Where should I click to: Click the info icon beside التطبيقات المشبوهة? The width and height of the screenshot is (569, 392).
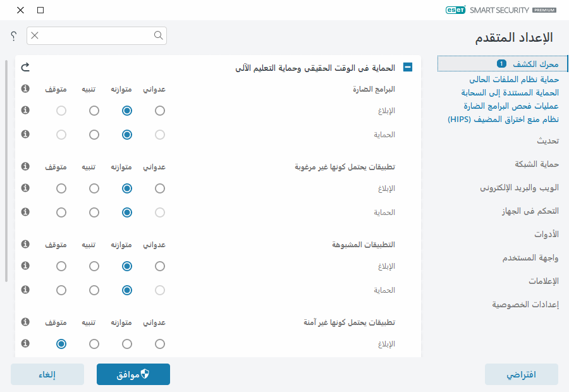[25, 245]
